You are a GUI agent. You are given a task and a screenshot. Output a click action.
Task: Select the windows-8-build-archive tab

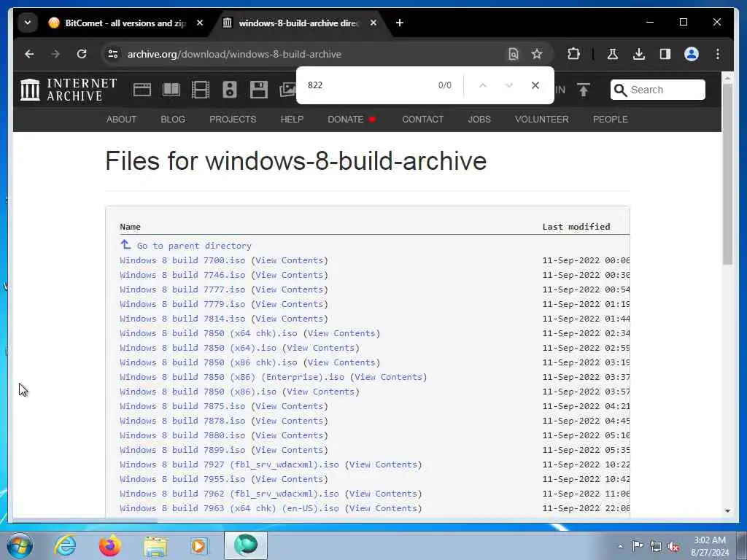coord(298,23)
